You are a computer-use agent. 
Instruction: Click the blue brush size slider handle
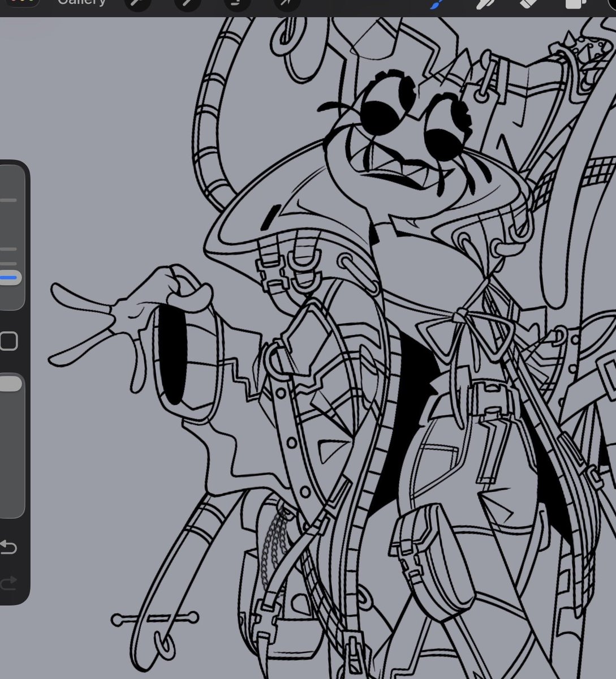point(10,278)
